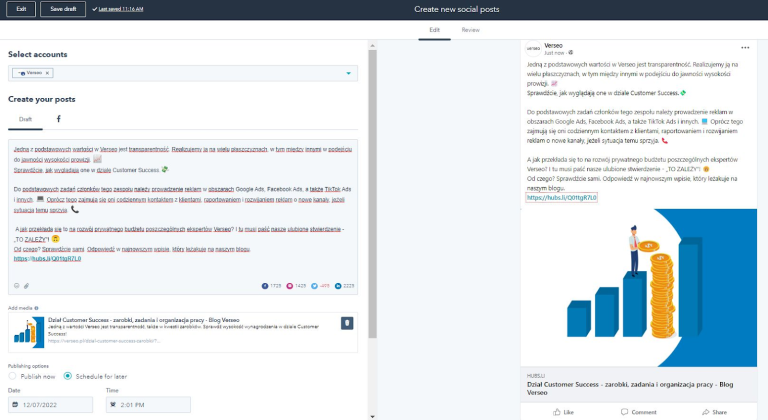This screenshot has height=420, width=768.
Task: Click the HUBS.LI domain label in preview
Action: pos(536,376)
